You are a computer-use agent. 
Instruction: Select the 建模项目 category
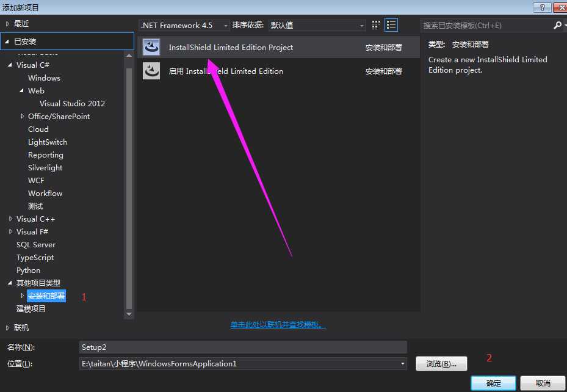coord(31,308)
